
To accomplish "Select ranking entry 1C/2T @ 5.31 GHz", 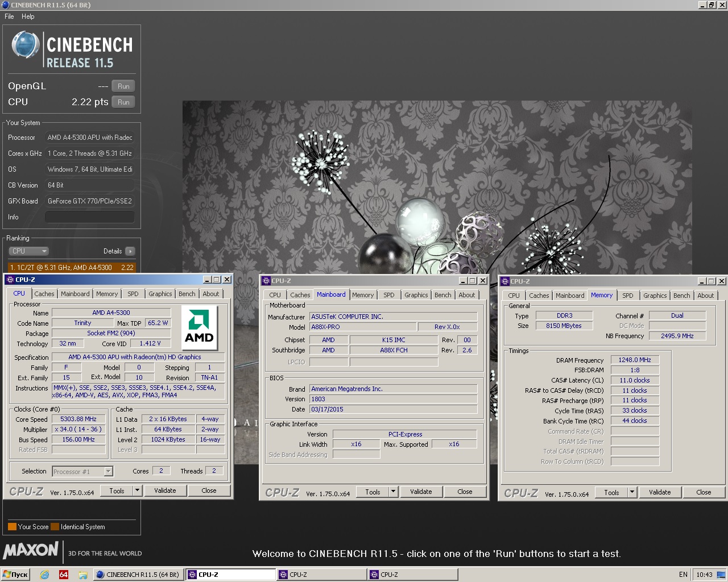I will click(72, 267).
